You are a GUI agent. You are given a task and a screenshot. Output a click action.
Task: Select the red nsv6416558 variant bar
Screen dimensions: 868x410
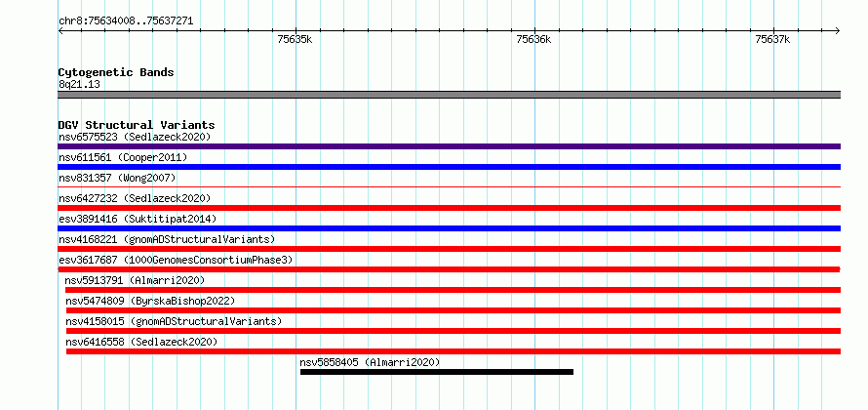[x=454, y=351]
